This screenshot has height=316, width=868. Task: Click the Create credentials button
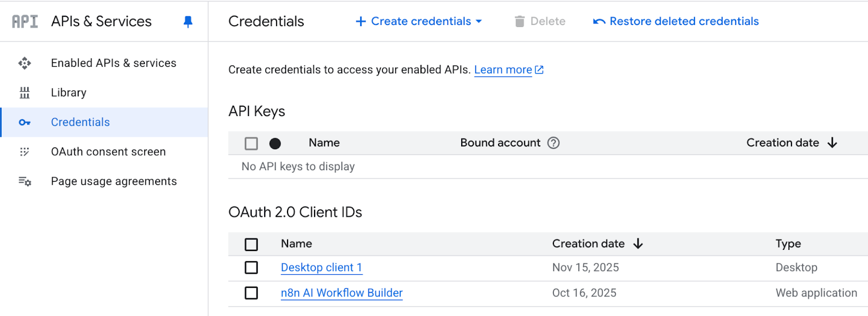418,21
